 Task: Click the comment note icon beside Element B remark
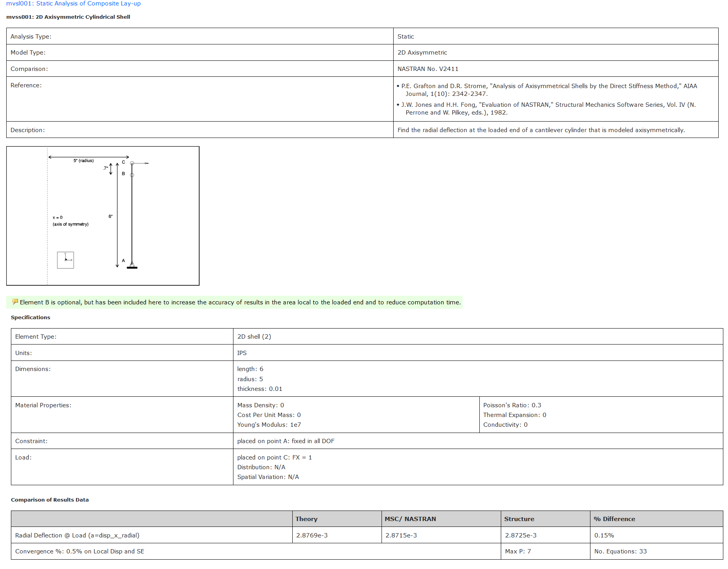15,301
